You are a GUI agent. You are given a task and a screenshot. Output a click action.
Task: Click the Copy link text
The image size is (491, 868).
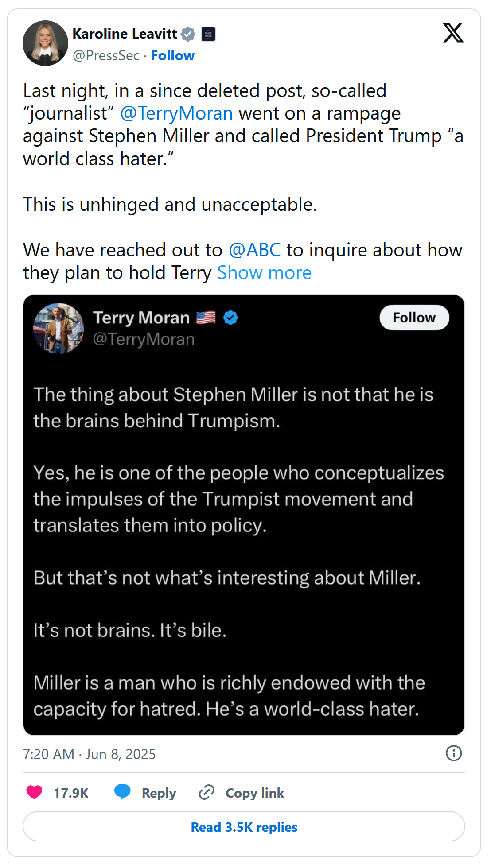(254, 793)
